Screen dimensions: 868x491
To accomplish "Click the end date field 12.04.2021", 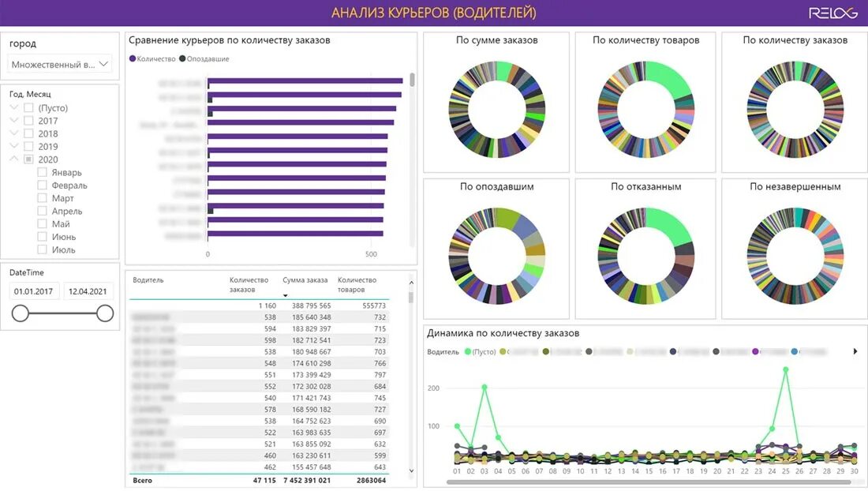I will [x=88, y=291].
